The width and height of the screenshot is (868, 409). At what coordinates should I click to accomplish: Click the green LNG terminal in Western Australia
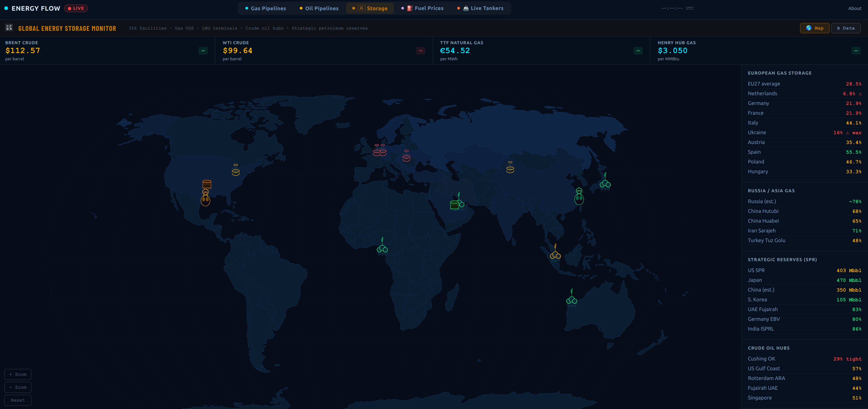(x=571, y=299)
